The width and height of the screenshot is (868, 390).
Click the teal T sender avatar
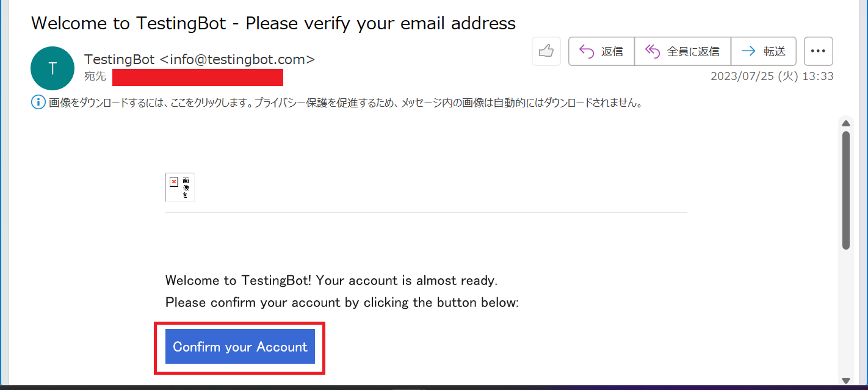[x=52, y=68]
